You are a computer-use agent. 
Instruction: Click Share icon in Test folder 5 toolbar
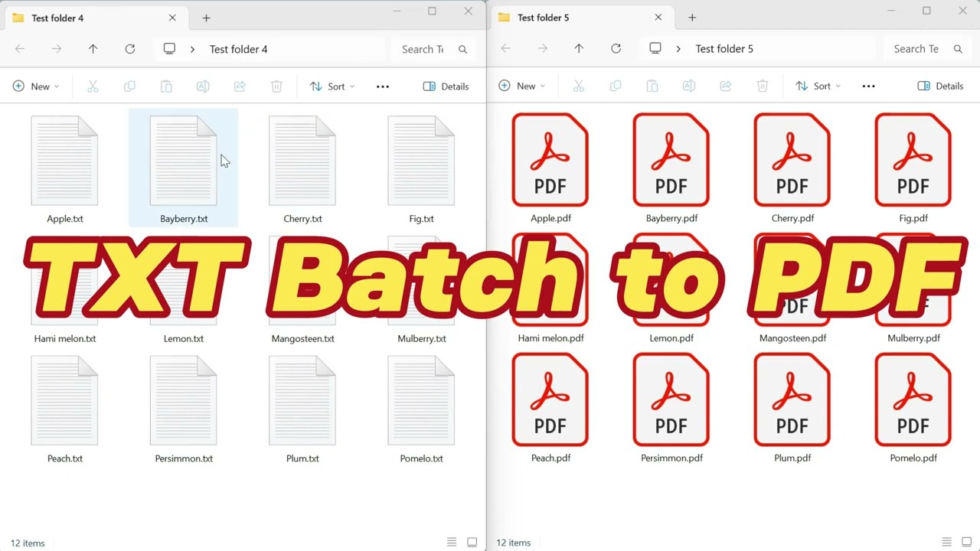click(726, 86)
